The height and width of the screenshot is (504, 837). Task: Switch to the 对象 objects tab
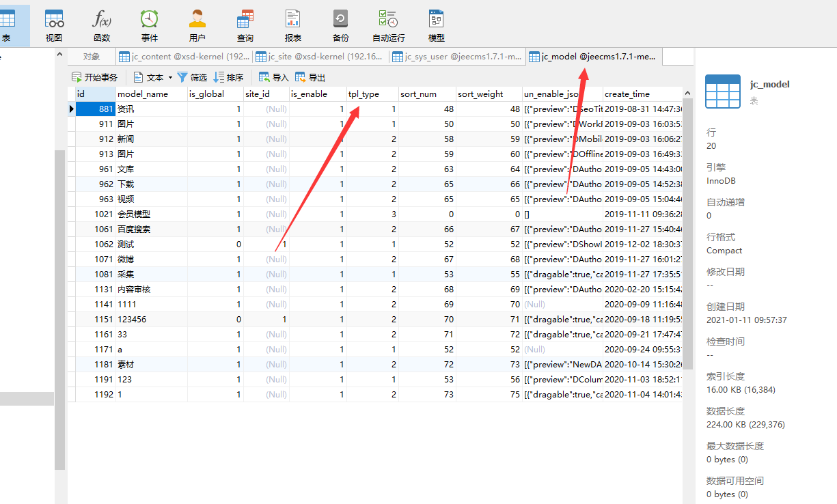coord(92,57)
